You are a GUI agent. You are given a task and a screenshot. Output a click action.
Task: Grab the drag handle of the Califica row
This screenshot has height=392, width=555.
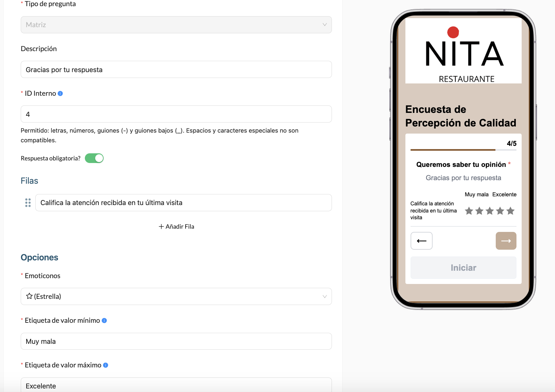(x=28, y=203)
